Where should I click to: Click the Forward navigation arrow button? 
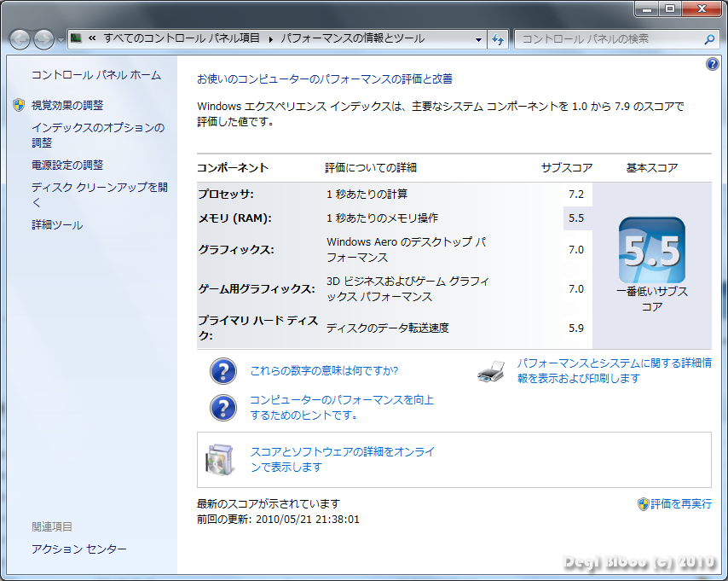(44, 39)
